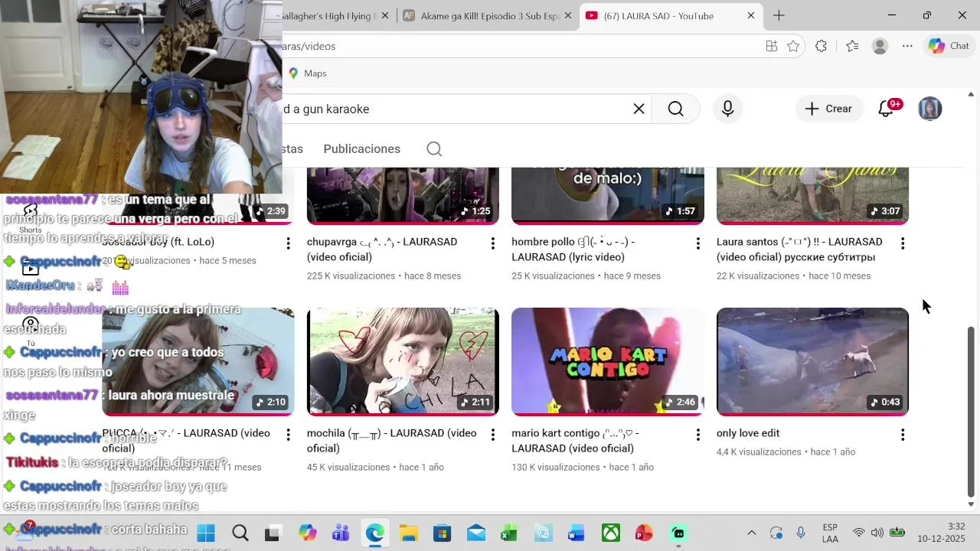
Task: Open options for only love edit
Action: (903, 435)
